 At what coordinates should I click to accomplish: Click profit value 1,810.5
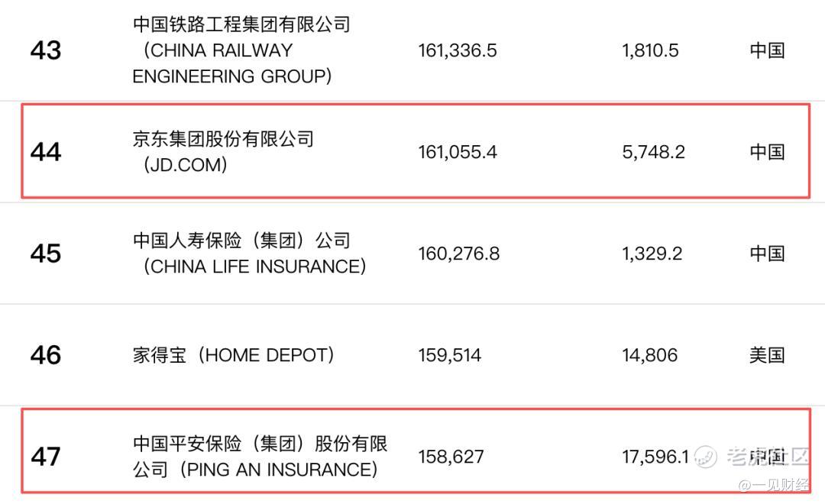pyautogui.click(x=650, y=50)
